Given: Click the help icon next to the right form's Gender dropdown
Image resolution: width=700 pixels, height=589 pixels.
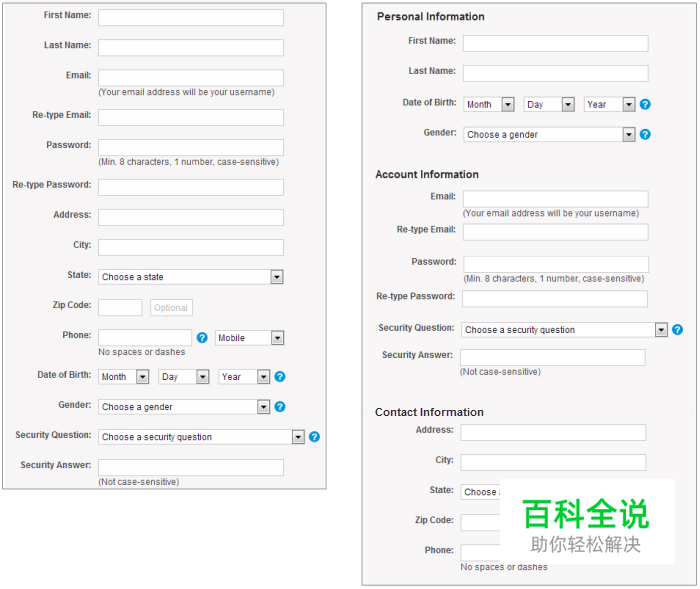Looking at the screenshot, I should tap(645, 134).
